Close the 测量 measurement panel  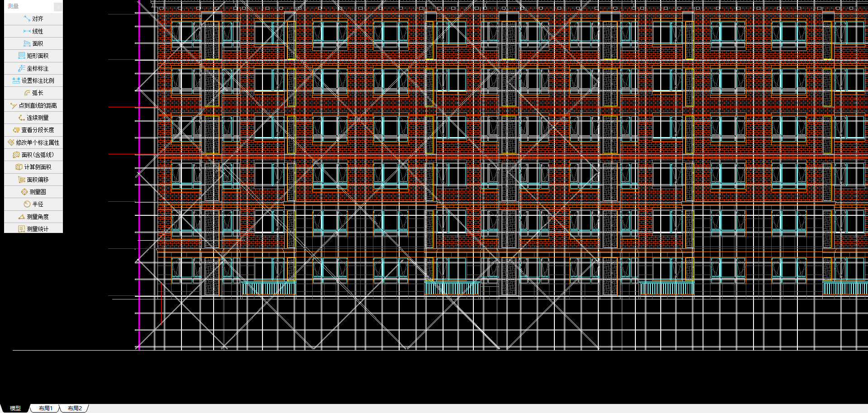click(58, 6)
